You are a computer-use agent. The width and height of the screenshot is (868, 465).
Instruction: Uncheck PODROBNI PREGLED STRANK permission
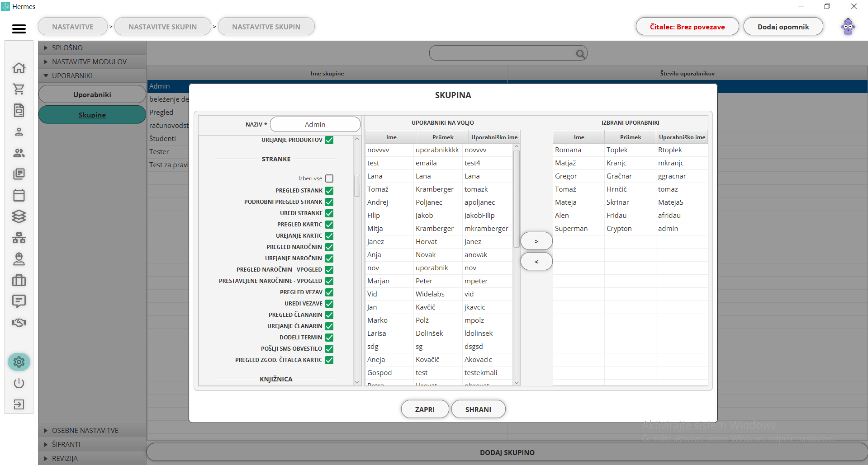[x=329, y=202]
